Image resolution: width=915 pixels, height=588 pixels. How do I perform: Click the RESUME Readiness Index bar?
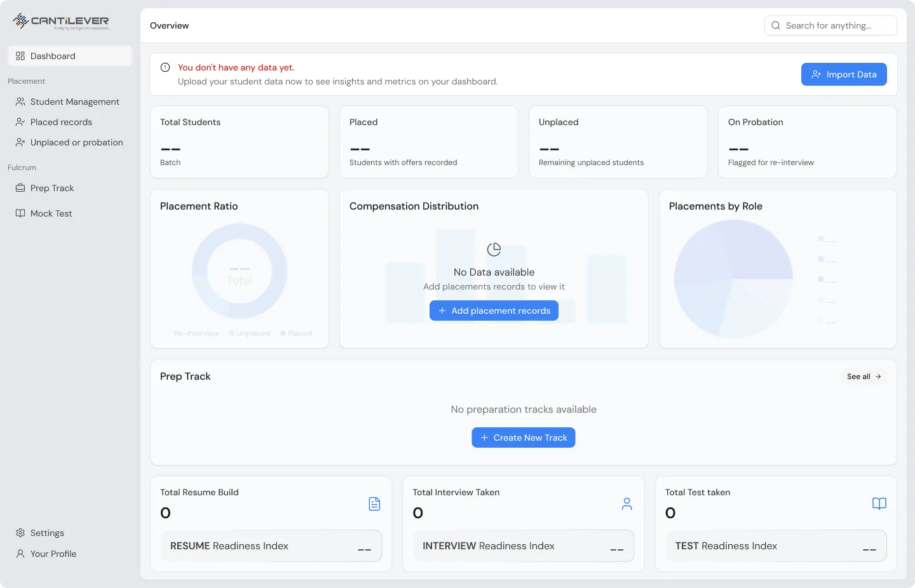tap(271, 546)
